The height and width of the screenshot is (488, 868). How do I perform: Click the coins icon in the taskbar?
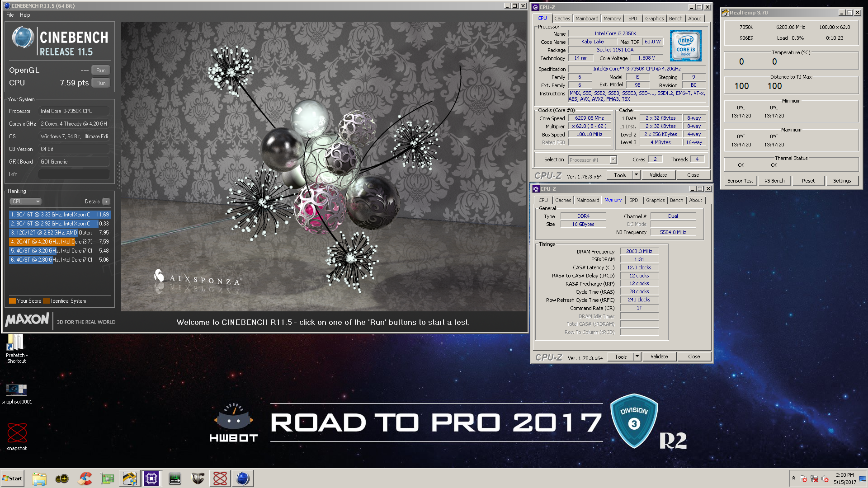(62, 479)
